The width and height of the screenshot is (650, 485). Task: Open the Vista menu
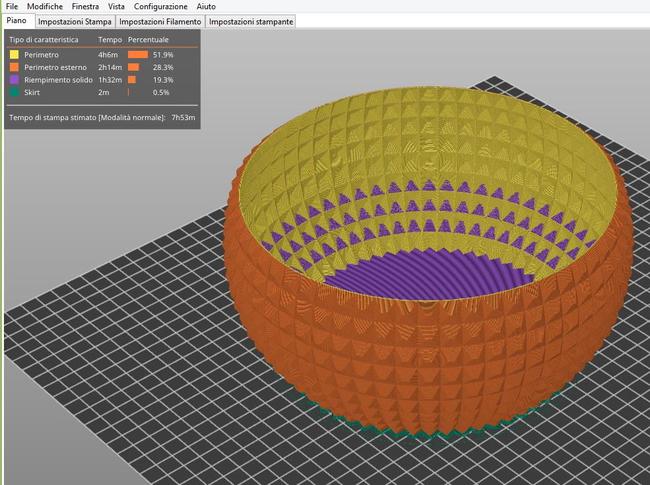144,6
